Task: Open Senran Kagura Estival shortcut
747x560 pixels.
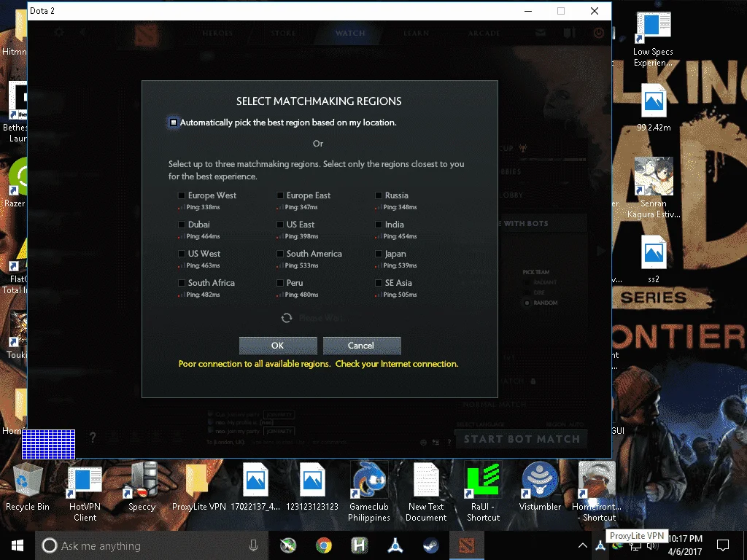Action: pos(653,188)
